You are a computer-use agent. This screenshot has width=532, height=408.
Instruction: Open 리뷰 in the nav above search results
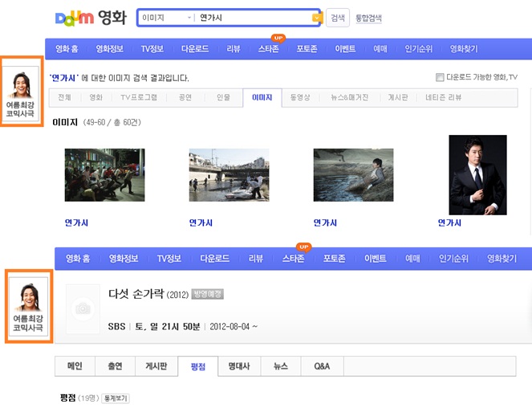234,49
